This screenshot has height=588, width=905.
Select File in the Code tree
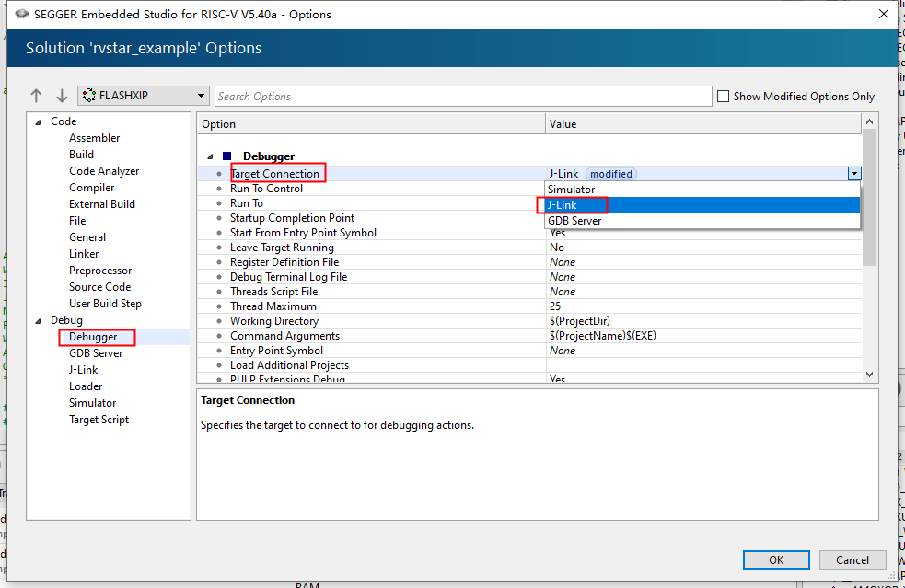click(x=77, y=221)
